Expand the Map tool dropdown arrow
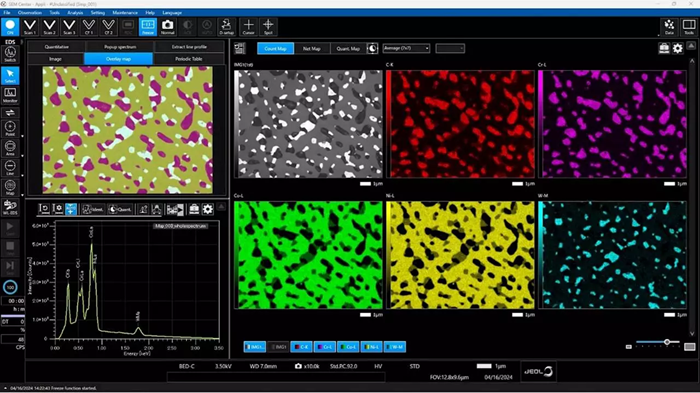 point(22,195)
